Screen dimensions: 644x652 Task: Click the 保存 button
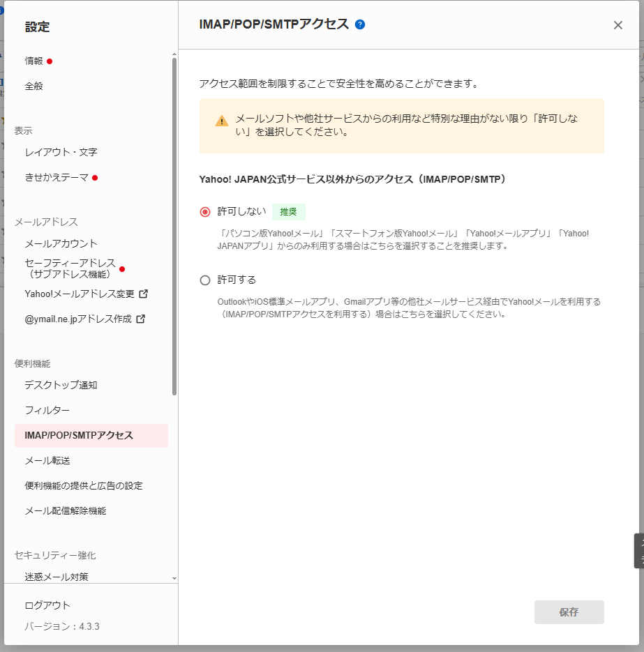569,612
